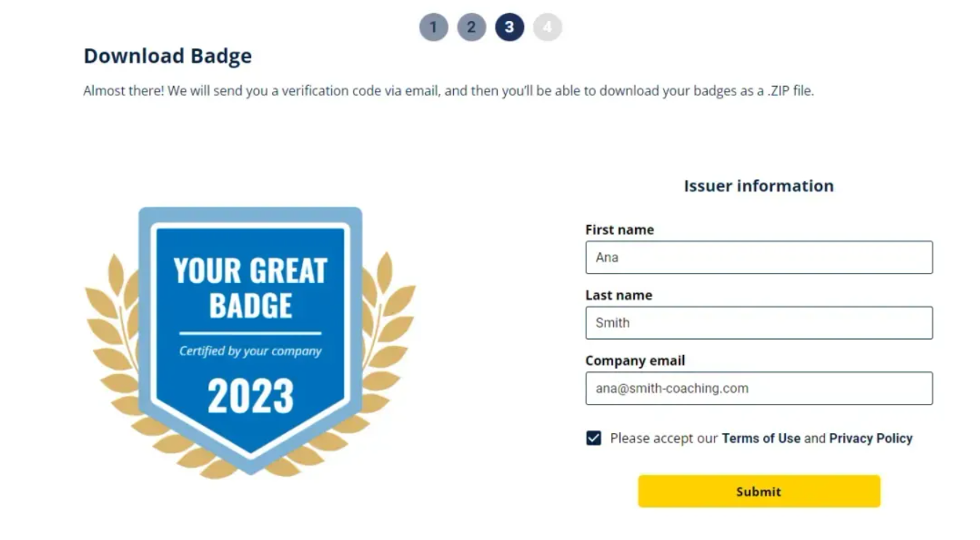Click the Company email input
Image resolution: width=980 pixels, height=540 pixels.
758,388
